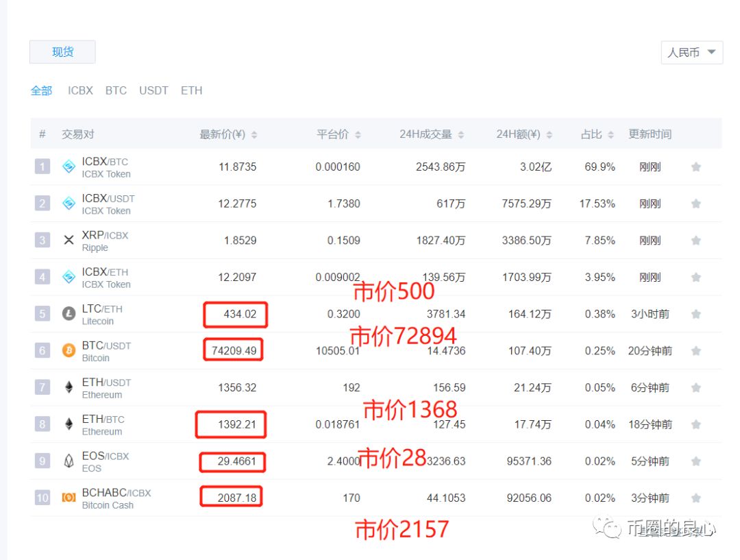Open the LTC/ETH trading pair link

(x=102, y=309)
